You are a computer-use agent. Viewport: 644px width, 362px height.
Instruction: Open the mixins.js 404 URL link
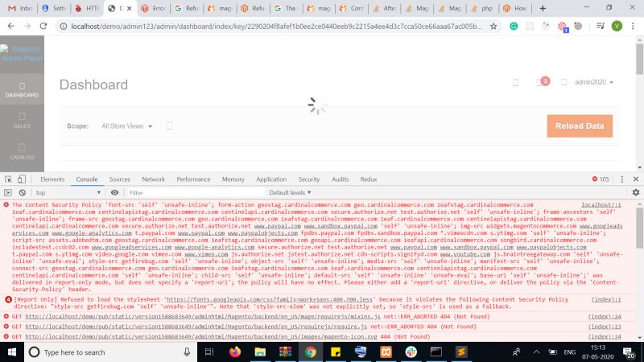(203, 317)
